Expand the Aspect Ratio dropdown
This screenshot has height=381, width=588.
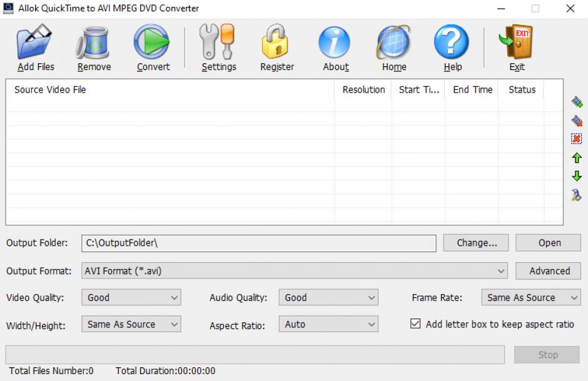(x=372, y=325)
